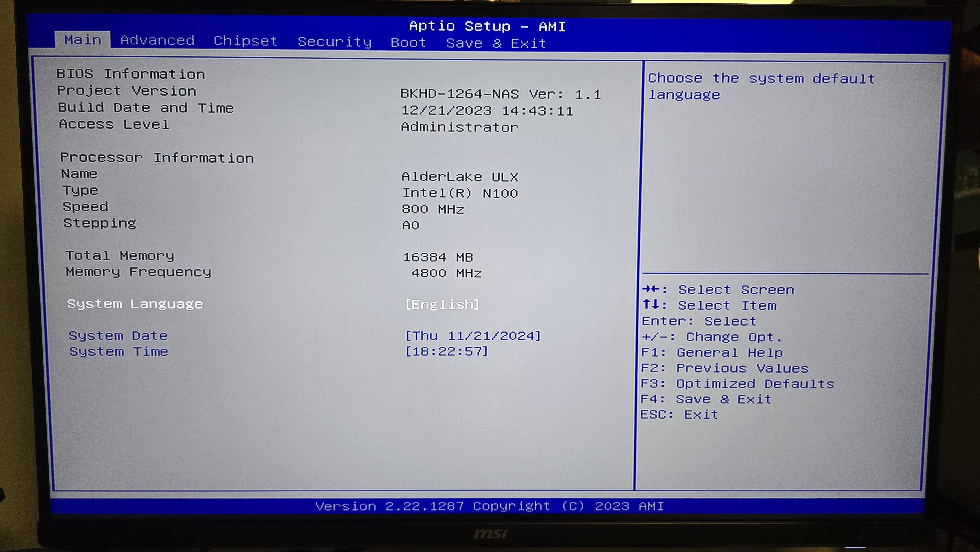The image size is (980, 552).
Task: Click the processor Speed label
Action: pos(85,207)
